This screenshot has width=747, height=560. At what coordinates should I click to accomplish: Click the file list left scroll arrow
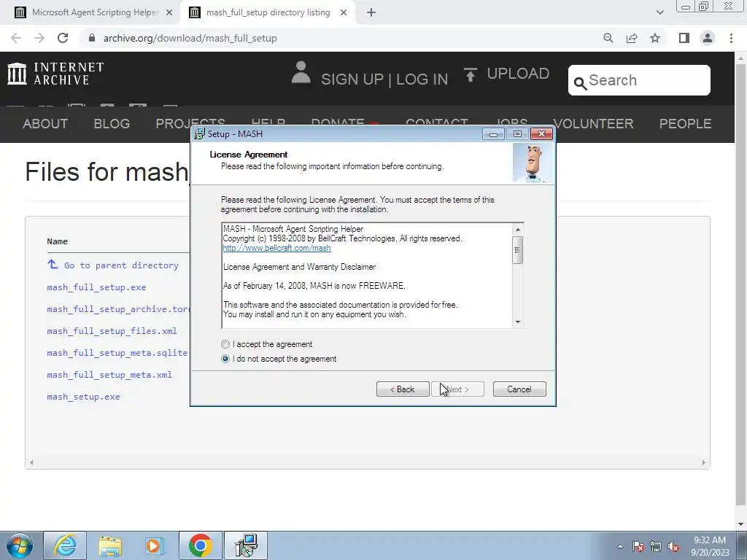tap(31, 462)
